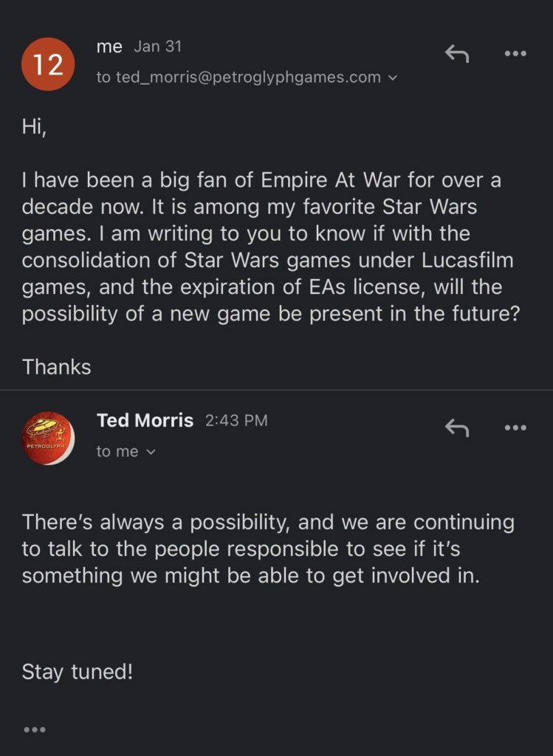Reply to the first message from me
This screenshot has width=553, height=756.
pos(457,54)
